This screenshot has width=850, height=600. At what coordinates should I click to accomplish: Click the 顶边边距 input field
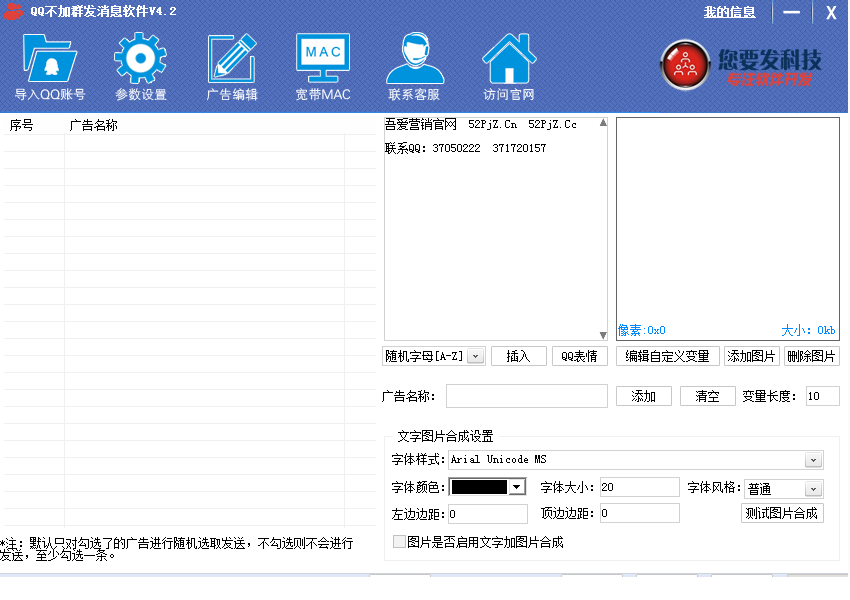pyautogui.click(x=639, y=513)
